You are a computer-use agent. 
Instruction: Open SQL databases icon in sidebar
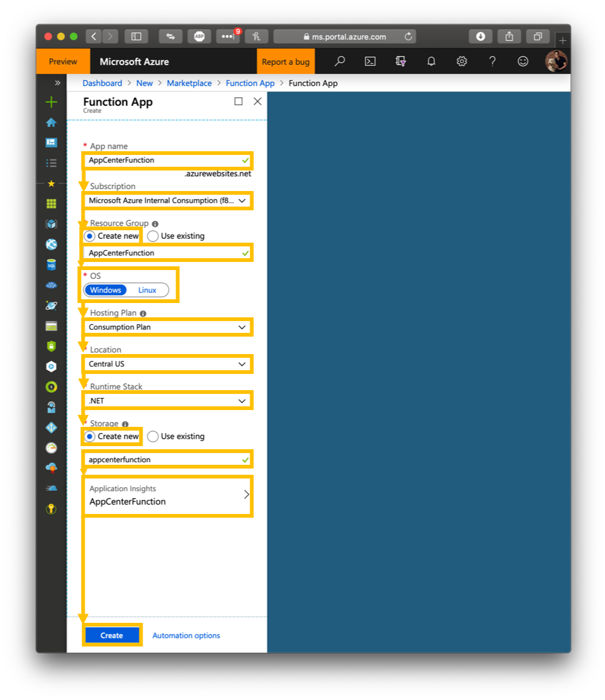click(x=51, y=264)
